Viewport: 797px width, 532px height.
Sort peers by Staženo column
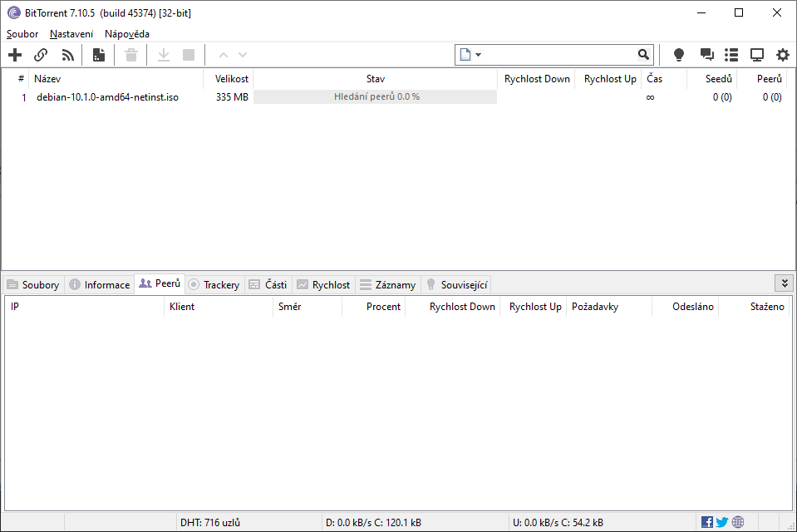coord(755,307)
